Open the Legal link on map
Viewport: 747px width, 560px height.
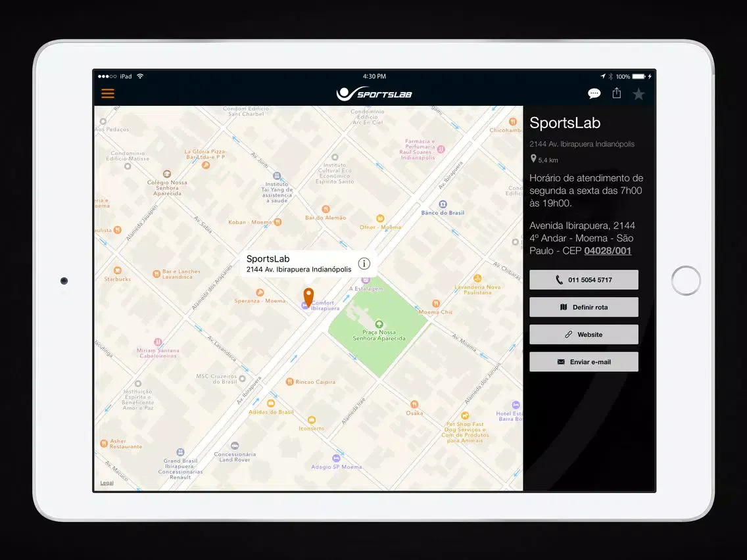(107, 483)
